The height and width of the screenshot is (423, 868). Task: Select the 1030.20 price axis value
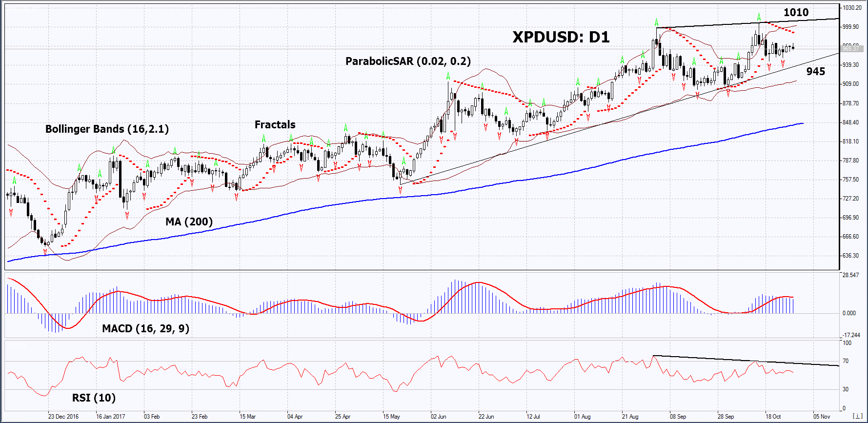click(852, 8)
